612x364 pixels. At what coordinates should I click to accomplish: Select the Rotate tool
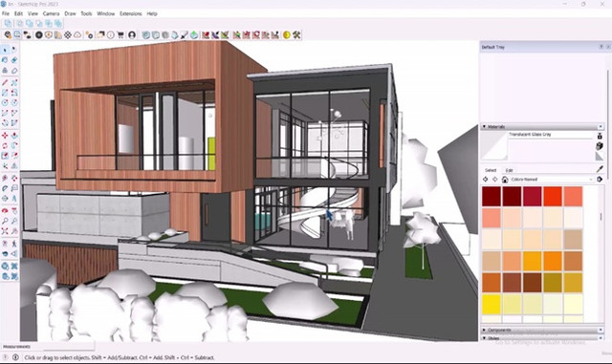[5, 145]
